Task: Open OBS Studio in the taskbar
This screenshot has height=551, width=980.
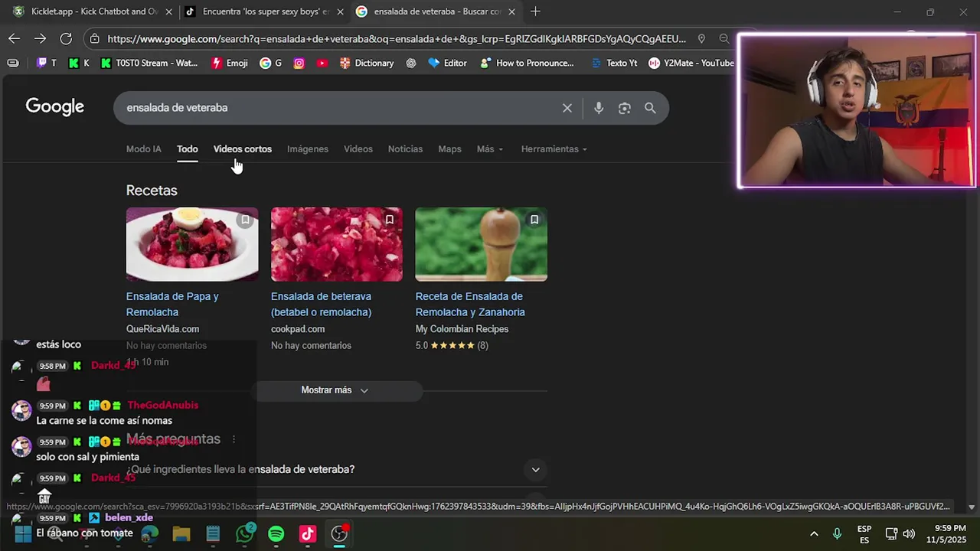Action: point(339,533)
